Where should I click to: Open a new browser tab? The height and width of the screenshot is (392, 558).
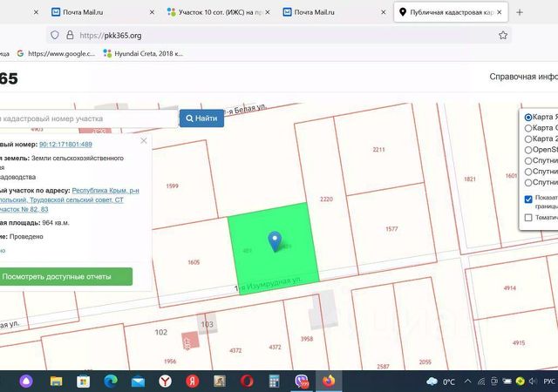pos(520,12)
